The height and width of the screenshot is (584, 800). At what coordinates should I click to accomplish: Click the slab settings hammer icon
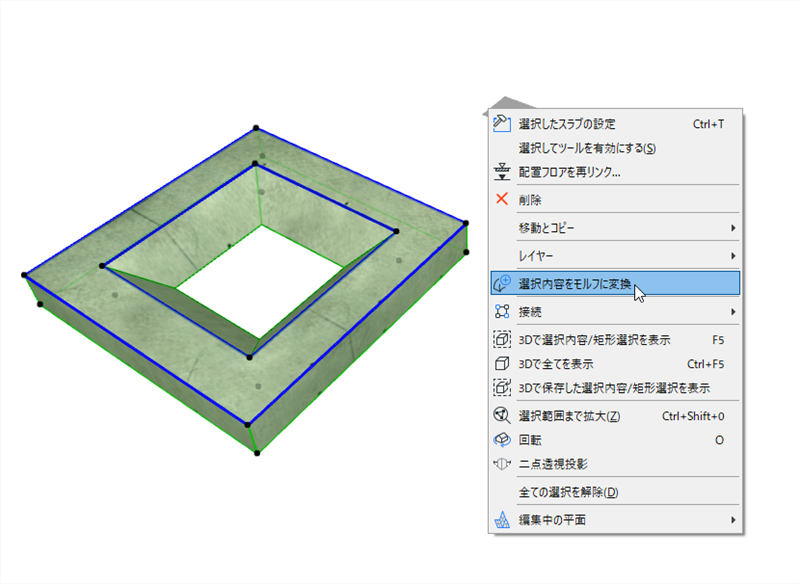(502, 124)
